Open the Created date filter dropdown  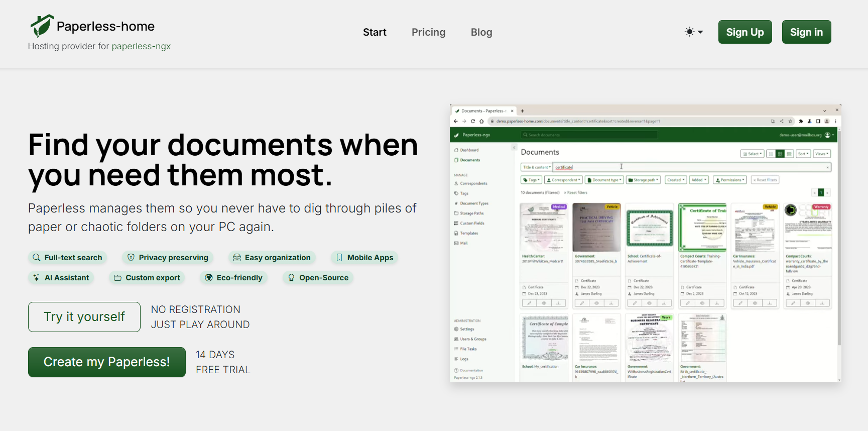(x=676, y=180)
